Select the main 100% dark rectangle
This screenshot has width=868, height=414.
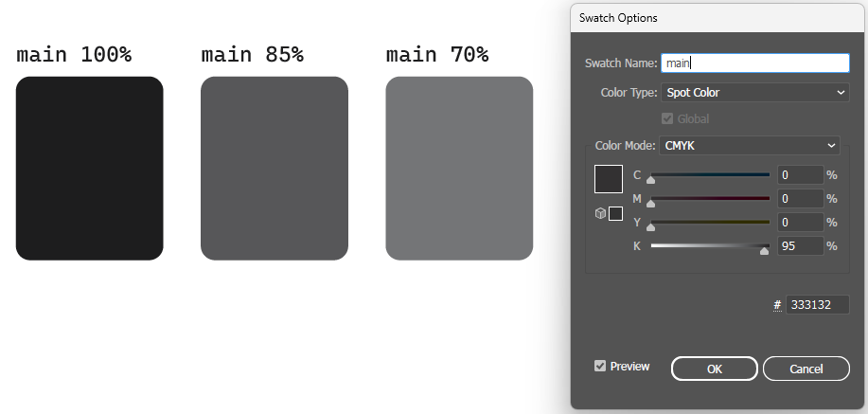[90, 169]
